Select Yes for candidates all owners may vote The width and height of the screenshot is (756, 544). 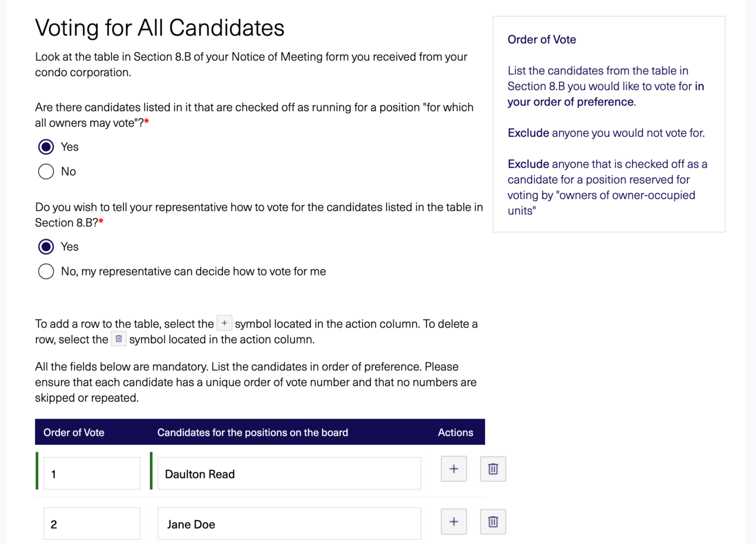pyautogui.click(x=46, y=147)
